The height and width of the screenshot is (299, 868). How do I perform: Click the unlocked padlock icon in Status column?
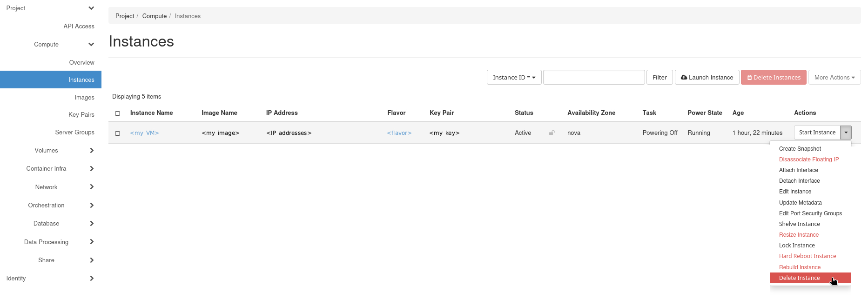(x=552, y=133)
